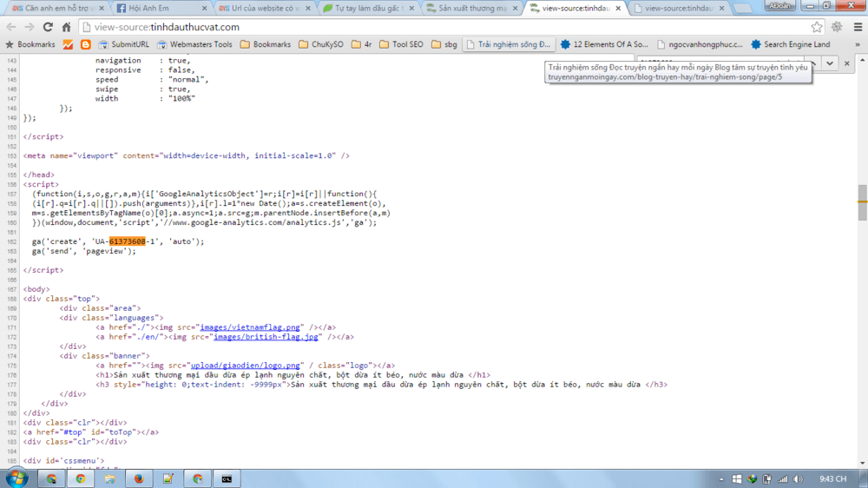Expand the Tool SEO bookmarks folder
Screen dimensions: 868x488
[x=401, y=44]
